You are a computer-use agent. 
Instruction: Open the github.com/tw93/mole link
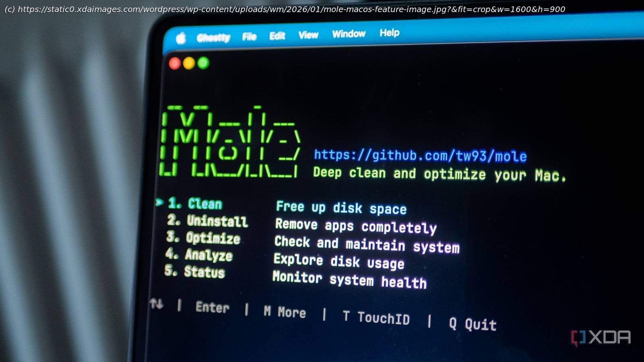[420, 156]
